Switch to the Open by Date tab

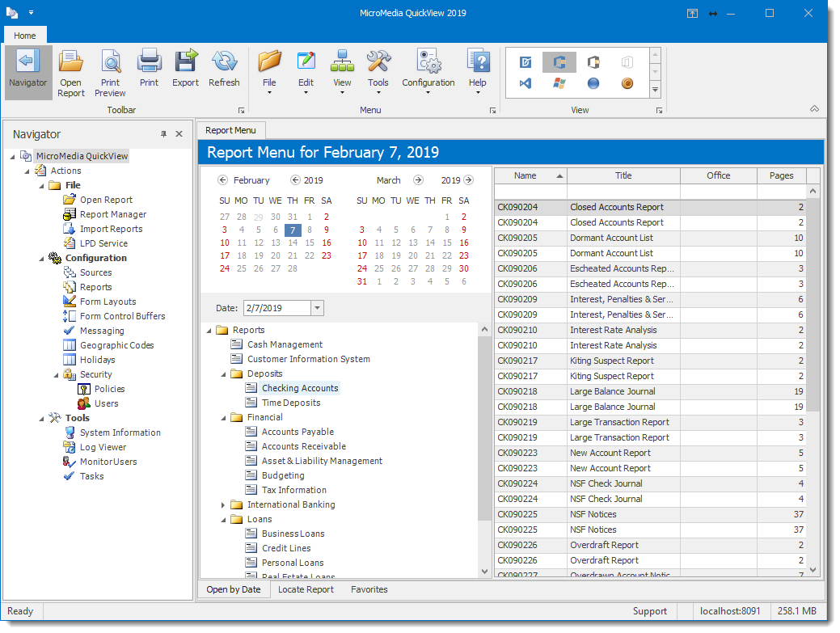point(234,589)
